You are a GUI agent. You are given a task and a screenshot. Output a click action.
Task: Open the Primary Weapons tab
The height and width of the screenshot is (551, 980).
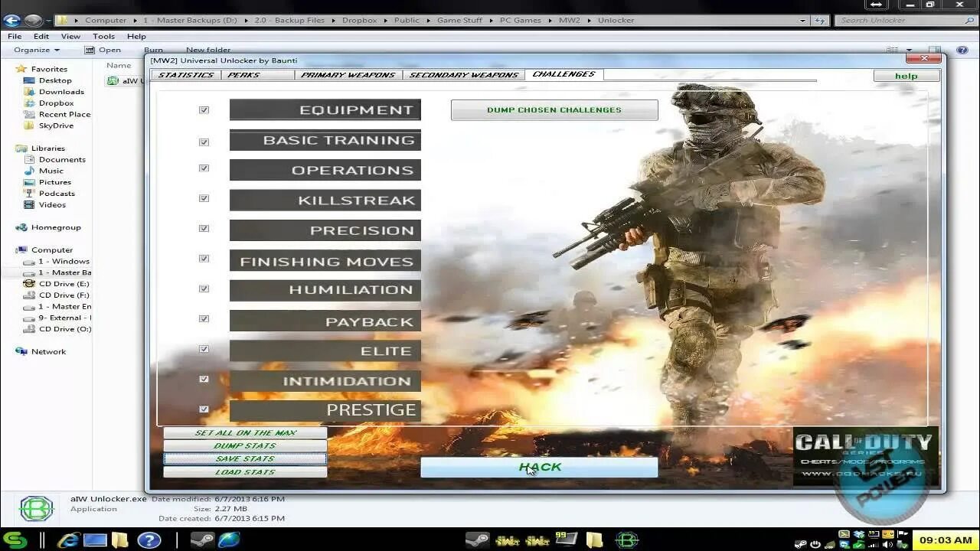click(x=348, y=75)
